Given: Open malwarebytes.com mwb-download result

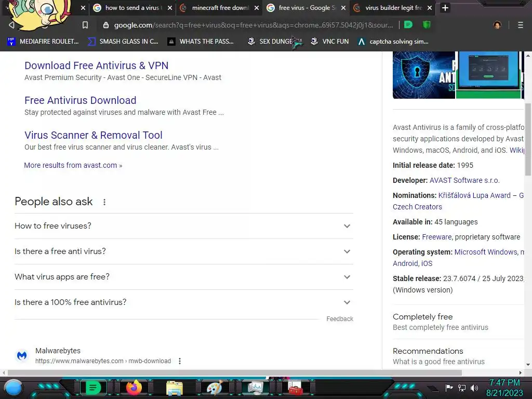Looking at the screenshot, I should (103, 361).
